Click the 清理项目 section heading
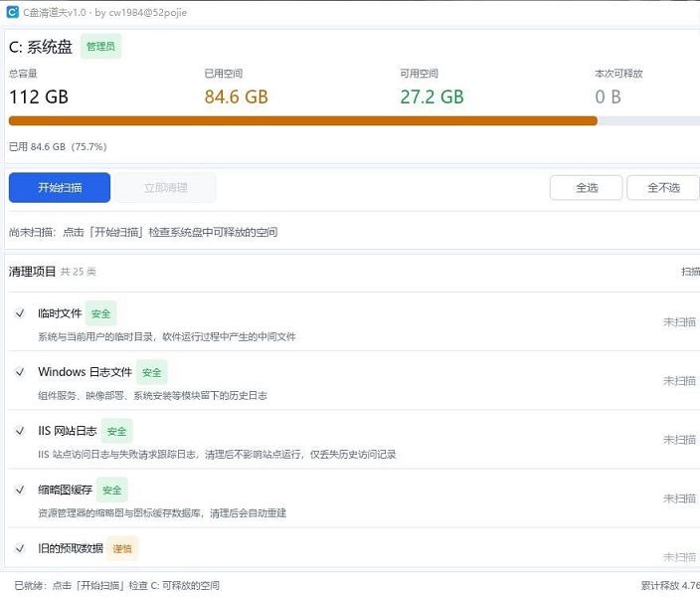This screenshot has height=597, width=700. [32, 272]
